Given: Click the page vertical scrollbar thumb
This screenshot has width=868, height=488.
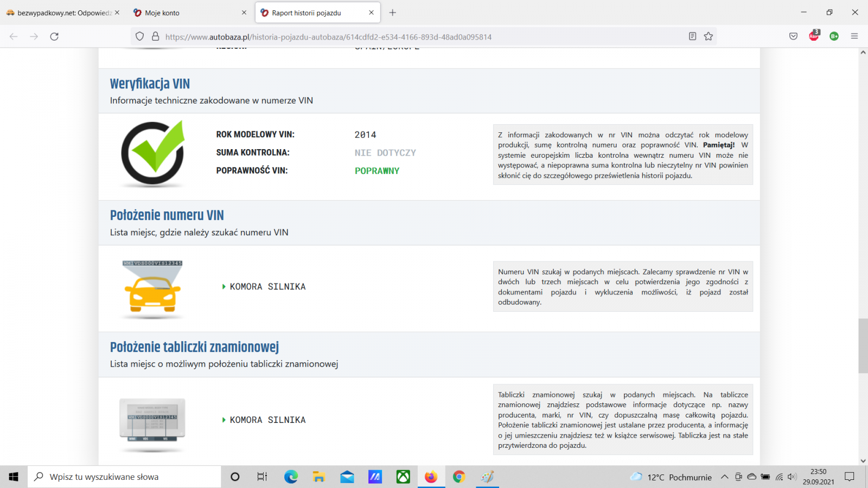Looking at the screenshot, I should point(863,346).
